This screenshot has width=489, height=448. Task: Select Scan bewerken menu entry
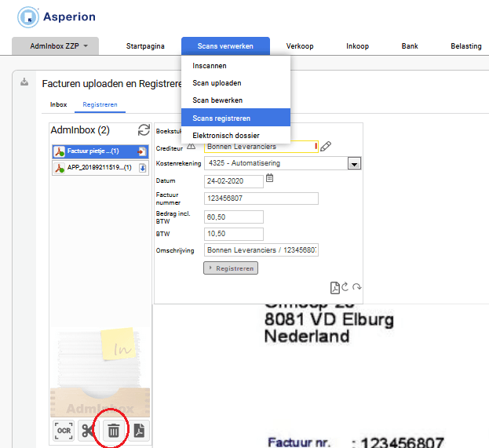click(235, 100)
